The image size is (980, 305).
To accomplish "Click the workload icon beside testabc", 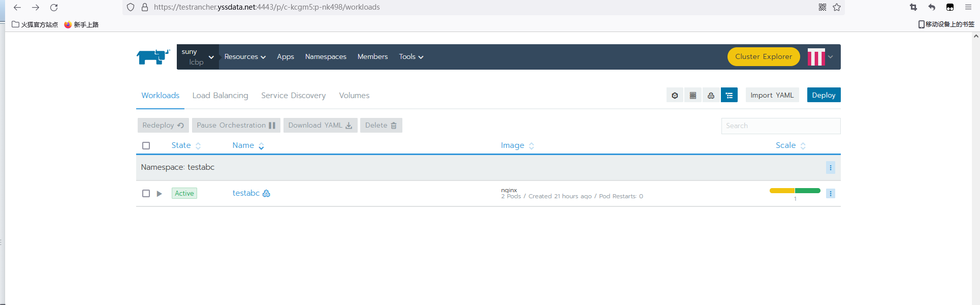I will coord(266,194).
